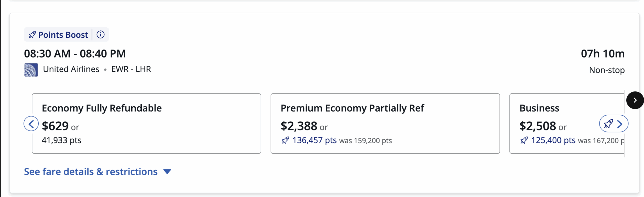
Task: Click the 08:30 AM - 08:40 PM flight time
Action: [x=75, y=54]
